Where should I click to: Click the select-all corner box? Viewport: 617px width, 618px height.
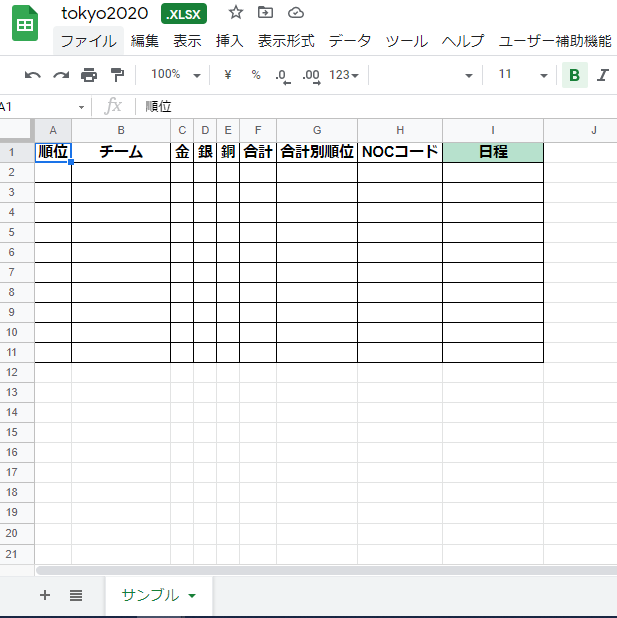click(x=17, y=130)
